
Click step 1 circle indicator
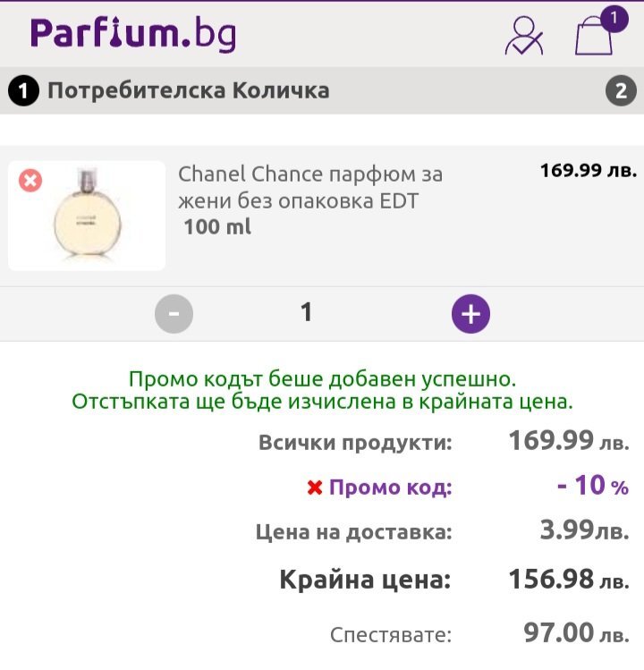[x=24, y=90]
